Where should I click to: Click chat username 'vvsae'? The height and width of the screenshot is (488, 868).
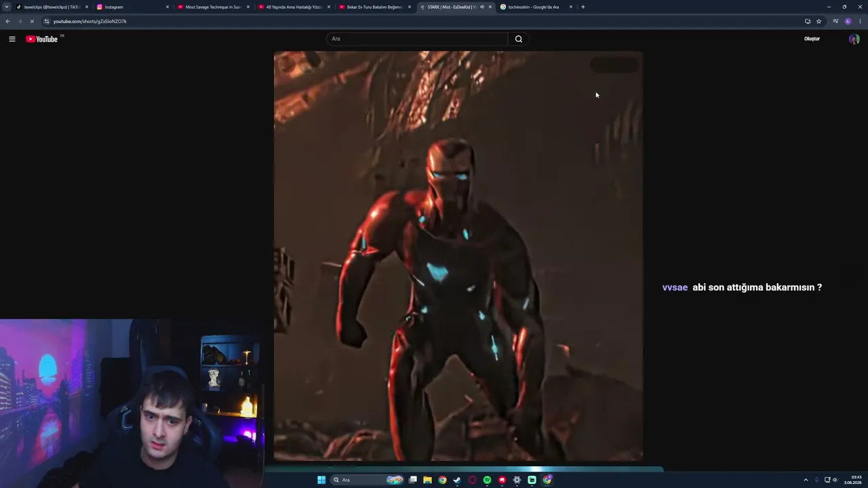coord(675,287)
